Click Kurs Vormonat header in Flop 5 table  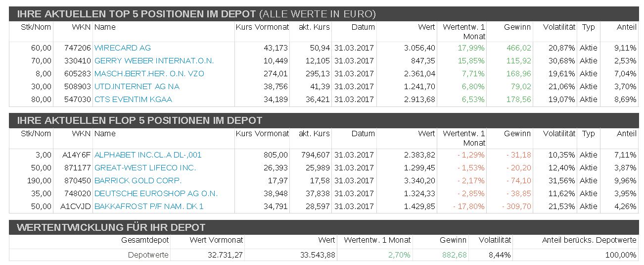pos(262,134)
